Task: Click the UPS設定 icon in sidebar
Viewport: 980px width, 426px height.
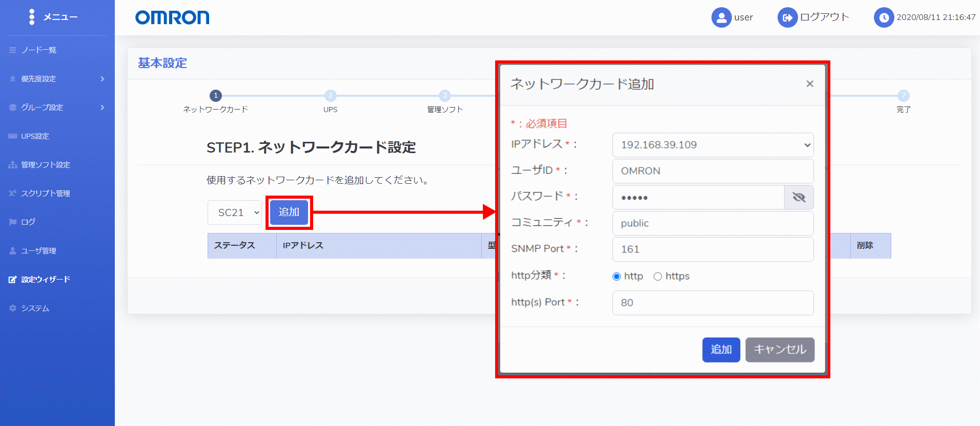Action: click(x=13, y=136)
